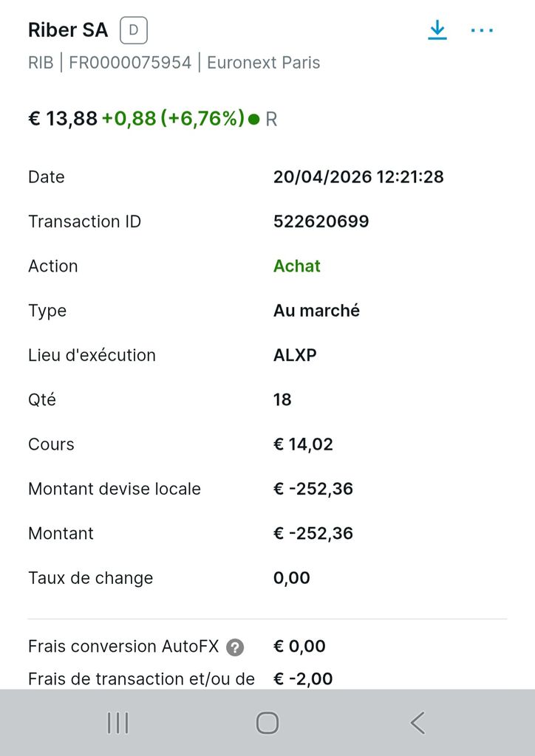
Task: Tap the € 13,88 current price
Action: 63,118
